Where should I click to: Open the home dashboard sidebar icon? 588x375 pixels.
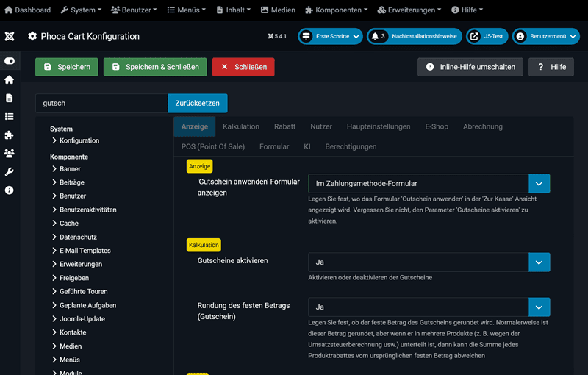coord(9,79)
